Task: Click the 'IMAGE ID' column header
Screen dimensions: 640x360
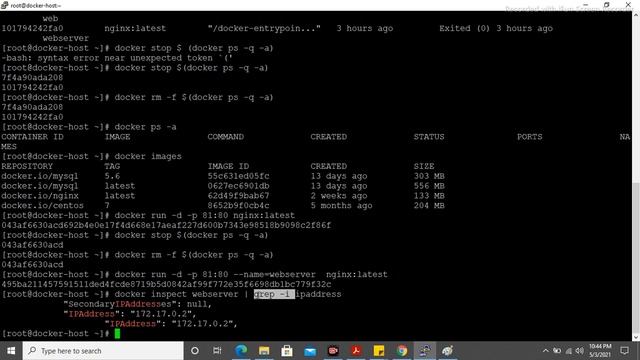Action: 228,166
